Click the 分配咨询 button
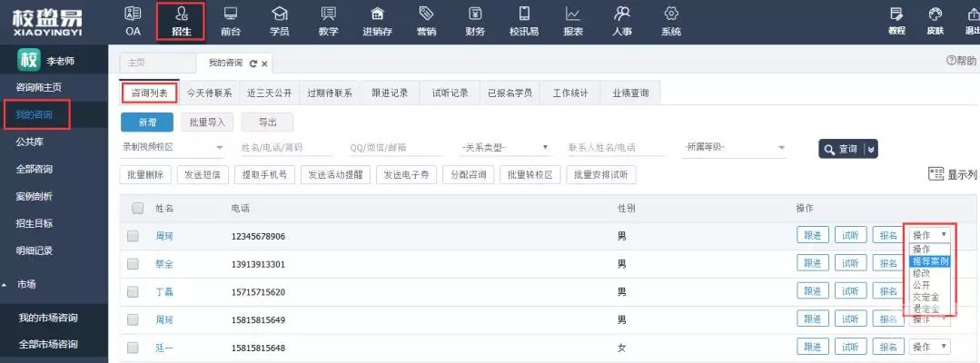Image resolution: width=980 pixels, height=363 pixels. coord(468,175)
